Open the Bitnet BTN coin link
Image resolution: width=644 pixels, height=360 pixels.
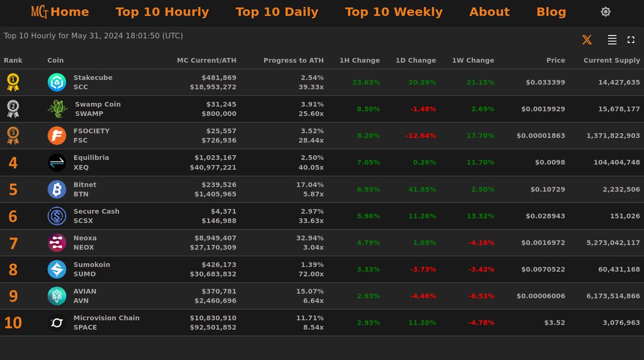pyautogui.click(x=85, y=189)
